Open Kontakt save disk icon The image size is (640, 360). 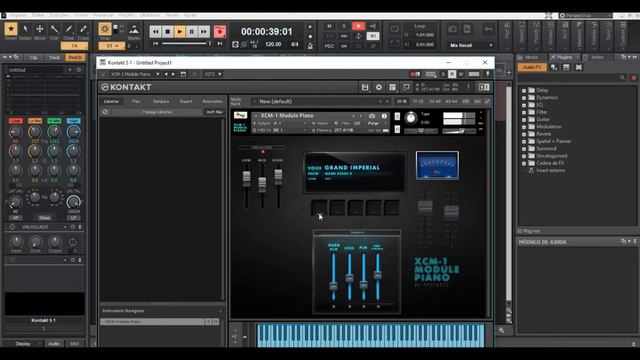tap(365, 87)
